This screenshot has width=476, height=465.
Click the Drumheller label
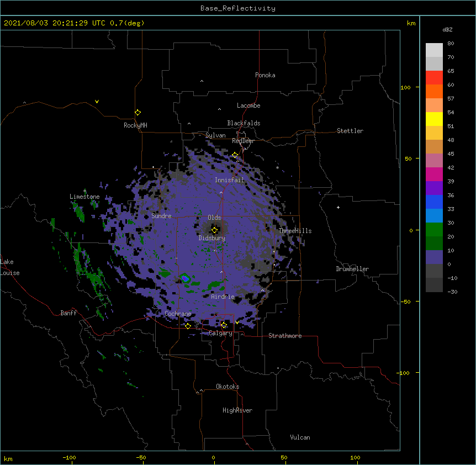click(352, 269)
